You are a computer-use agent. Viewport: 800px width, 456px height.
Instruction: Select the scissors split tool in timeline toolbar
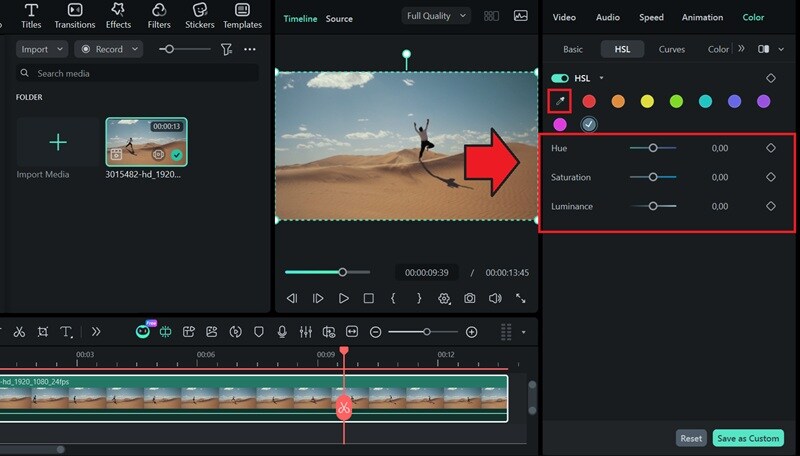(19, 332)
